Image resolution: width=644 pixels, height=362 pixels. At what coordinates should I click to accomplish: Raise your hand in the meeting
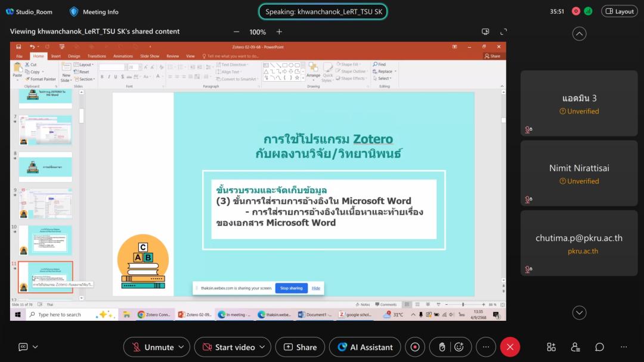point(442,347)
